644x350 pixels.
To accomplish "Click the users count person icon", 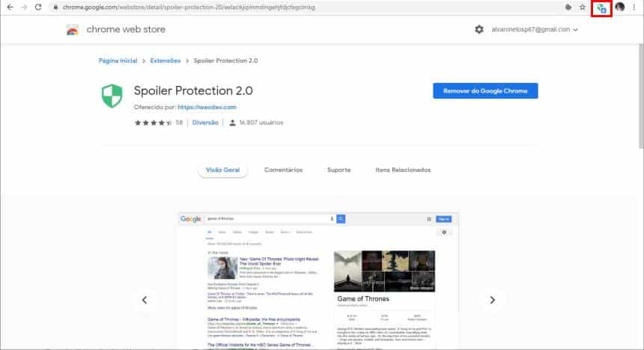I will click(x=232, y=123).
